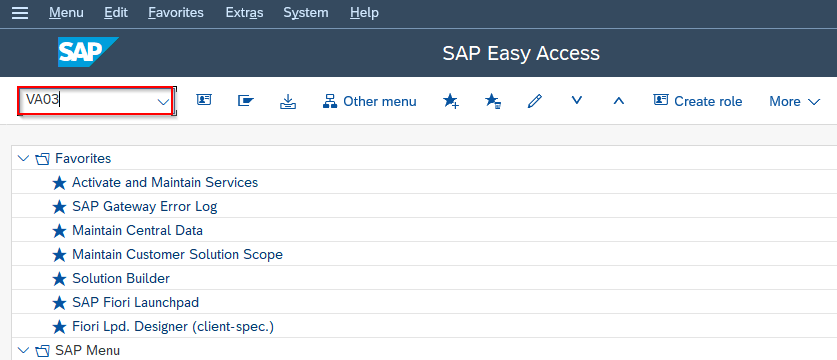Select the SAP Gateway Error Log favorite
Screen dimensions: 837x360
[144, 206]
